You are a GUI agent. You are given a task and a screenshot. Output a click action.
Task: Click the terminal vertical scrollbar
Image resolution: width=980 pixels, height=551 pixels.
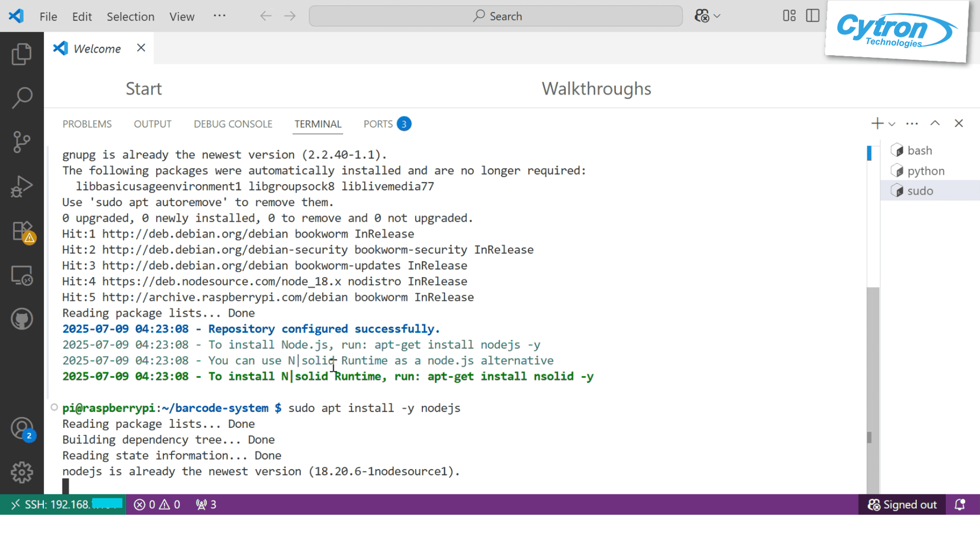click(x=873, y=357)
